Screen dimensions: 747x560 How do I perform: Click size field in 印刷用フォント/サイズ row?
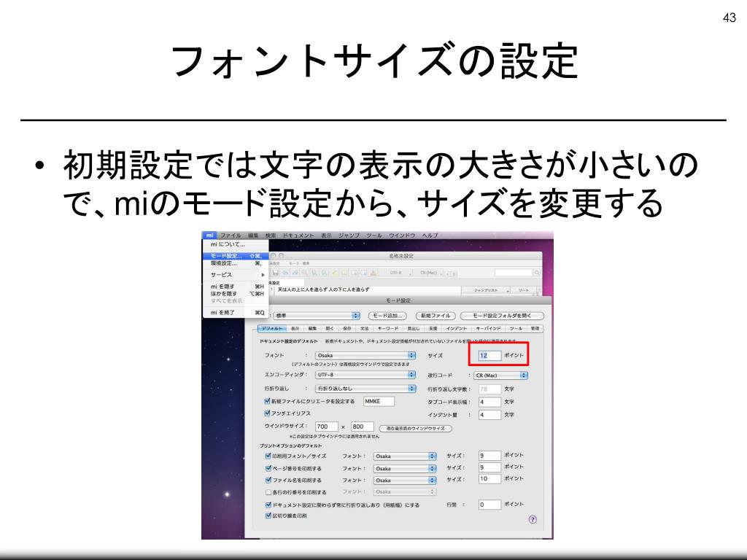(x=489, y=456)
